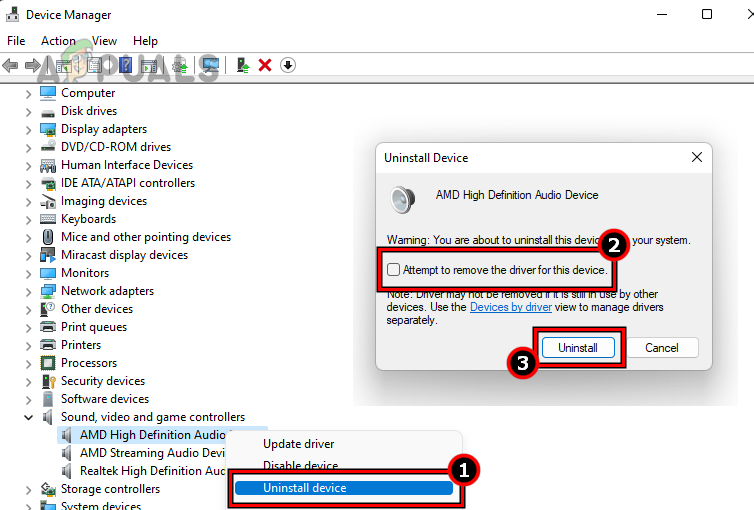Select AMD Streaming Audio Device
Viewport: 754px width, 510px height.
pos(152,453)
